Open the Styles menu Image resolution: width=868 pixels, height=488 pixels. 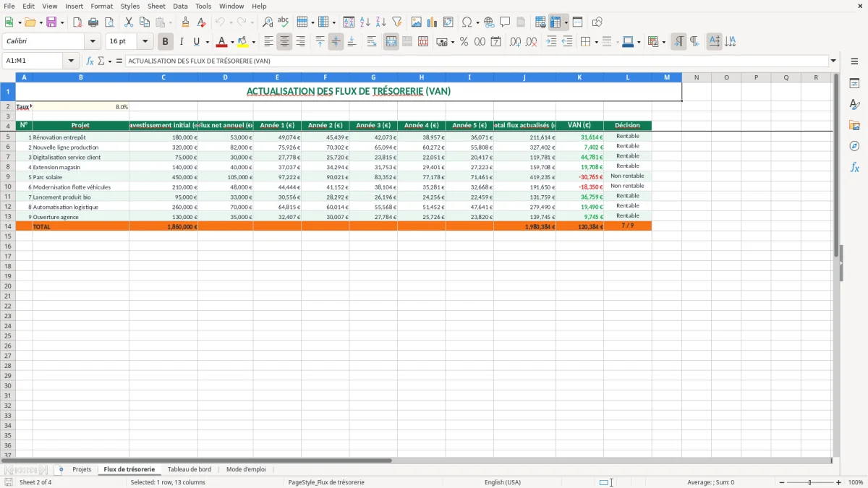click(x=130, y=6)
